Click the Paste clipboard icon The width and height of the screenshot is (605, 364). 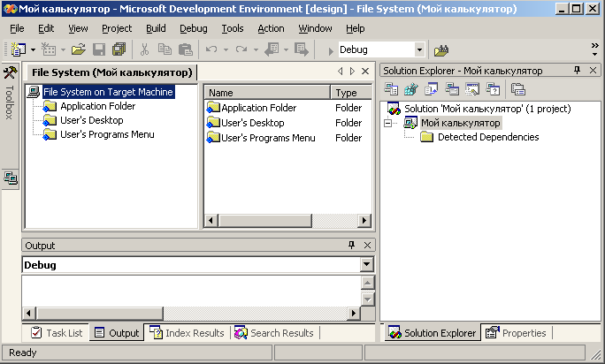(x=186, y=49)
